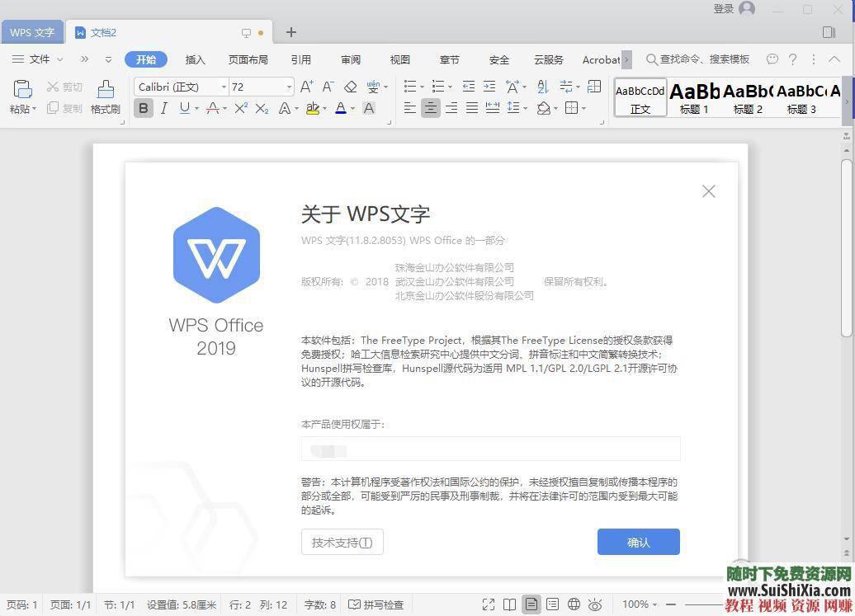Viewport: 855px width, 616px height.
Task: Toggle bold formatting
Action: click(x=144, y=108)
